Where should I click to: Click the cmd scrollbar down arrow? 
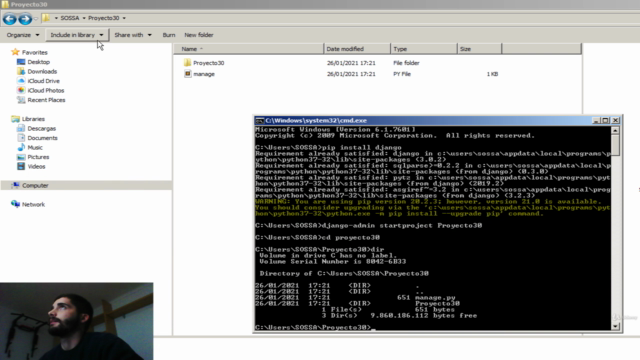(x=615, y=327)
